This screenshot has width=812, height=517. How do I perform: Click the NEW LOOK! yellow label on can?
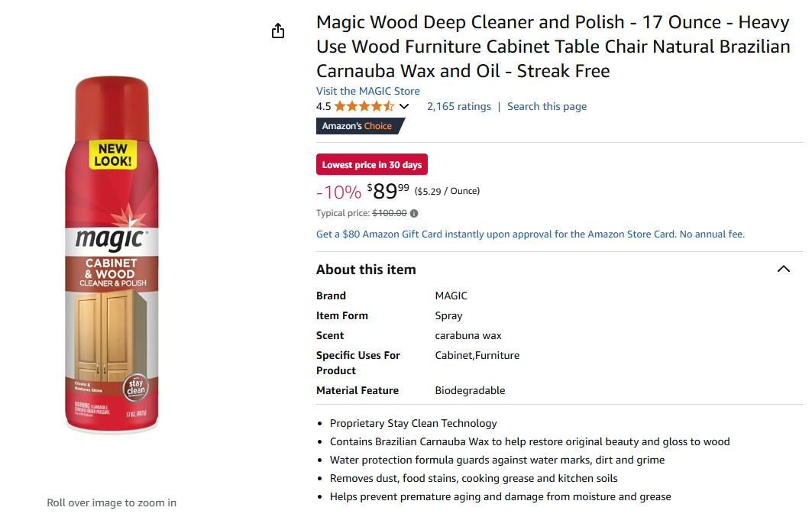(x=113, y=155)
